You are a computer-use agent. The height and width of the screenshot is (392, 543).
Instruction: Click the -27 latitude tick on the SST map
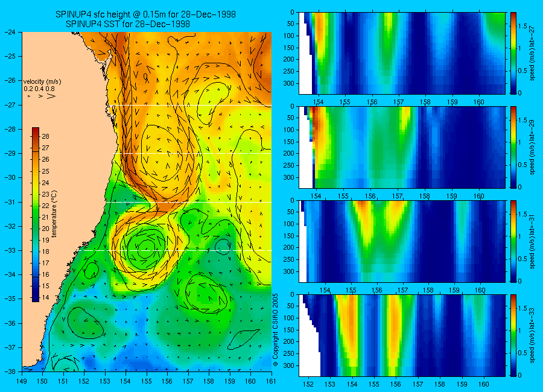10,105
